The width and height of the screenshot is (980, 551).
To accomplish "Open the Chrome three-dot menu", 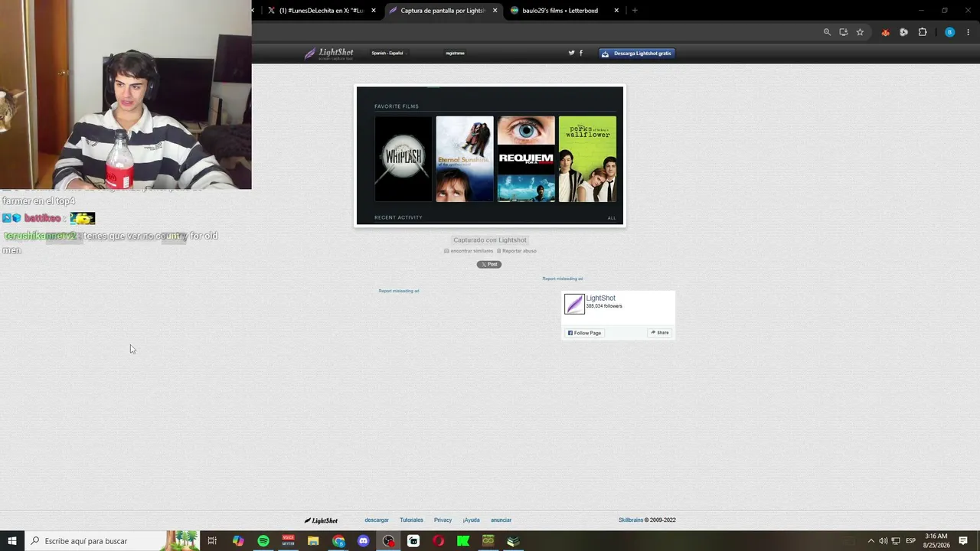I will click(x=969, y=32).
